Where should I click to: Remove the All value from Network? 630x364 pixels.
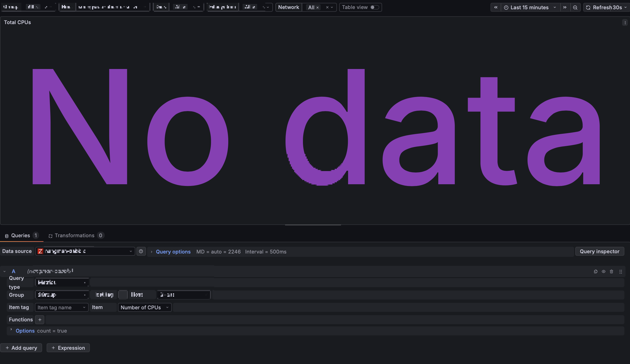318,8
